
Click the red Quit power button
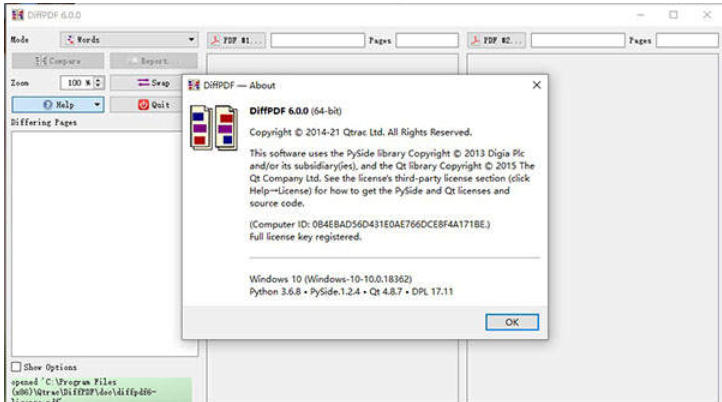tap(153, 104)
